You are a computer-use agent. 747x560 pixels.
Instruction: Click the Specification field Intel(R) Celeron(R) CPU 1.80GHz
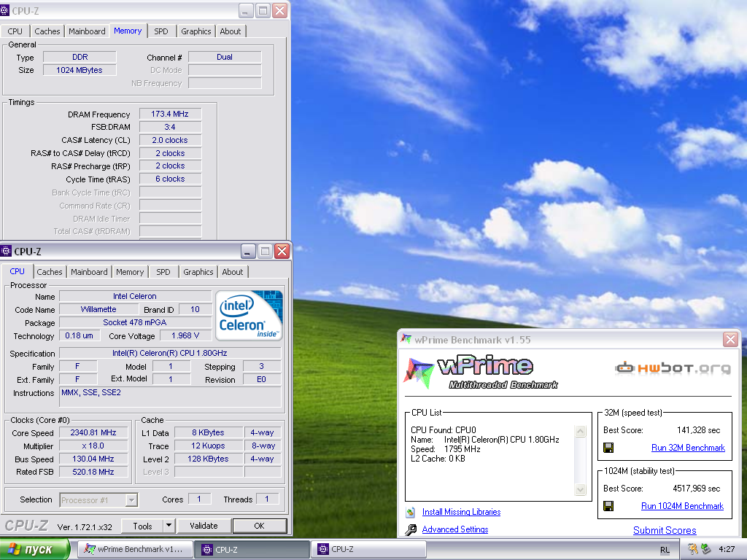pyautogui.click(x=169, y=353)
